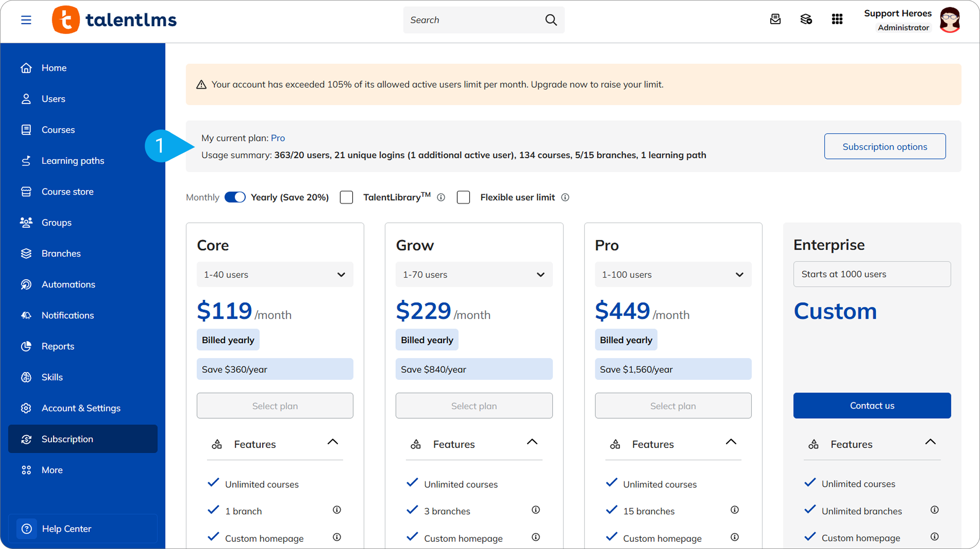
Task: Click the Save $360/year label
Action: 275,369
